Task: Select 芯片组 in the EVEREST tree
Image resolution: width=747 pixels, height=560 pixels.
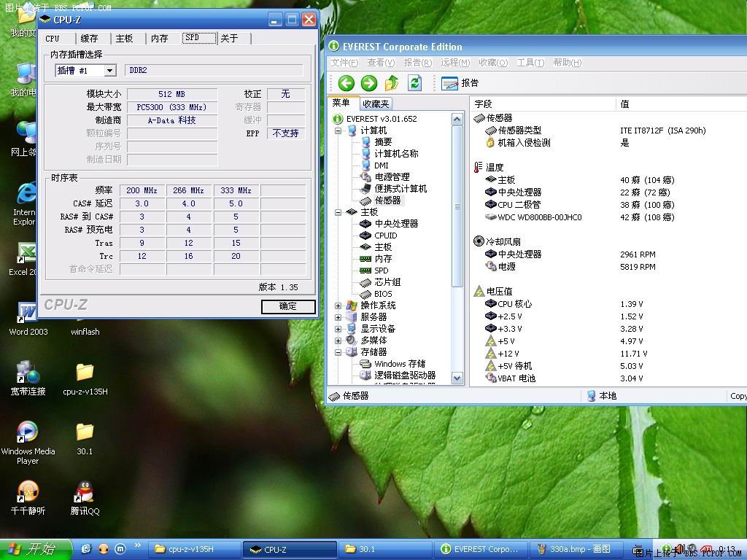Action: [387, 282]
